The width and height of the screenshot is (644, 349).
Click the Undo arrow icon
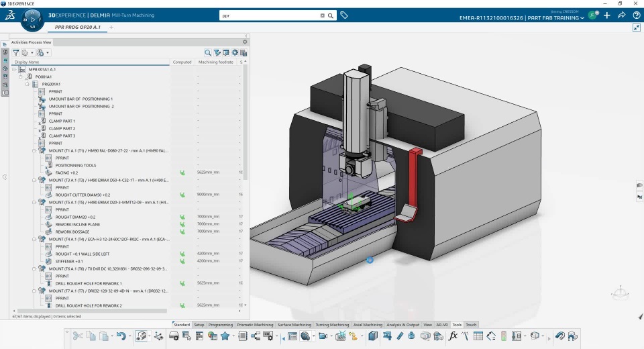(121, 336)
